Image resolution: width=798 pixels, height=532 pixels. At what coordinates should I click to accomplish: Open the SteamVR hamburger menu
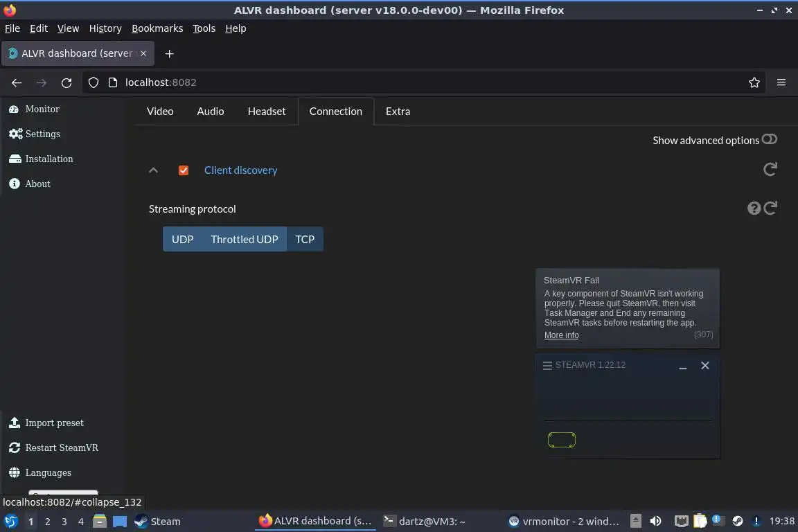[x=547, y=366]
